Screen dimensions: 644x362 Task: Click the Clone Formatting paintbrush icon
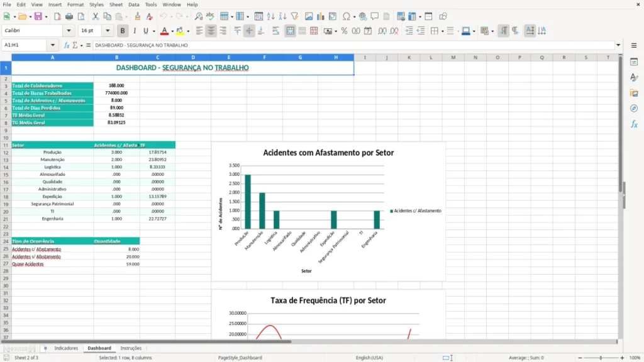coord(138,16)
